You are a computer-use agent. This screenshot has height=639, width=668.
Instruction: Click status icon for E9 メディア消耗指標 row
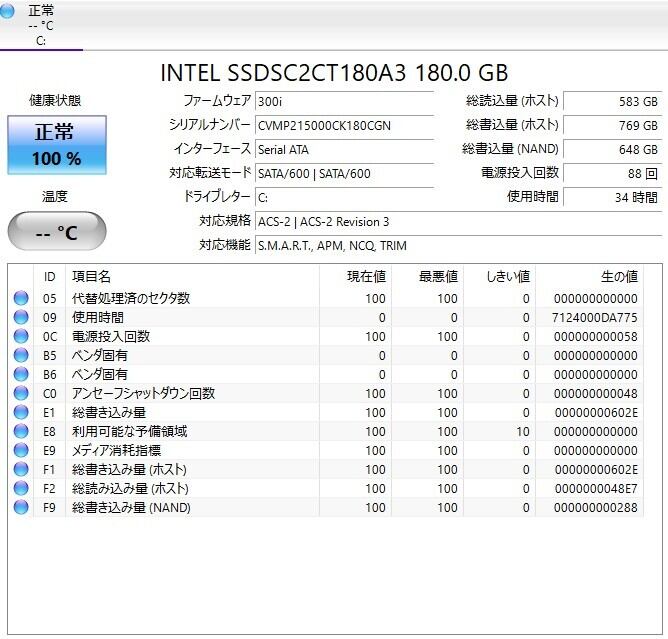coord(21,451)
